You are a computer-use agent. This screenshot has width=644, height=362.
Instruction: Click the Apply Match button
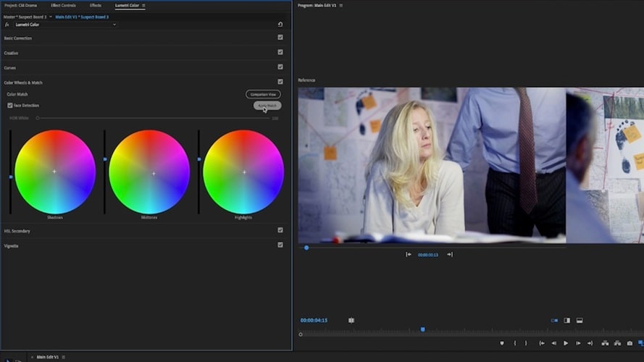click(x=267, y=106)
